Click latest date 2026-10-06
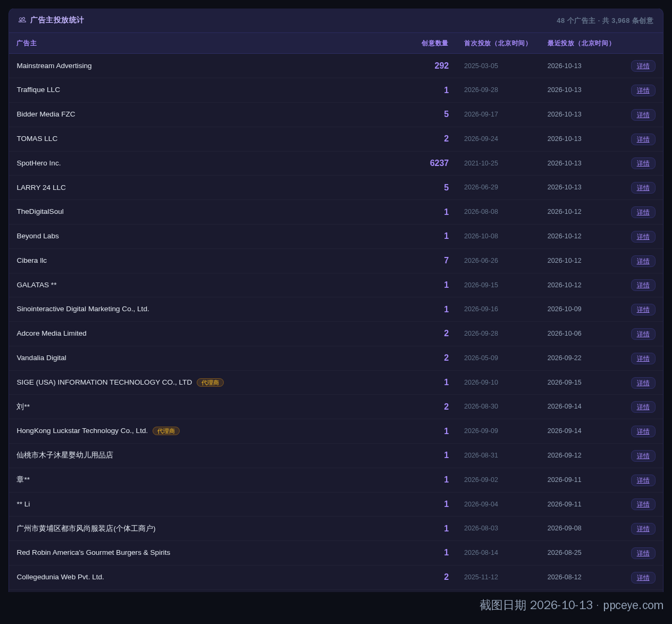 click(565, 334)
